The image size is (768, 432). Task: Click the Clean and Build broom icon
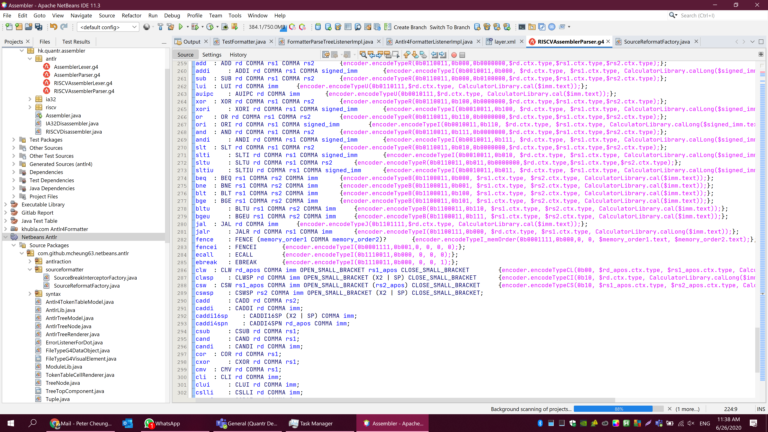pyautogui.click(x=170, y=27)
